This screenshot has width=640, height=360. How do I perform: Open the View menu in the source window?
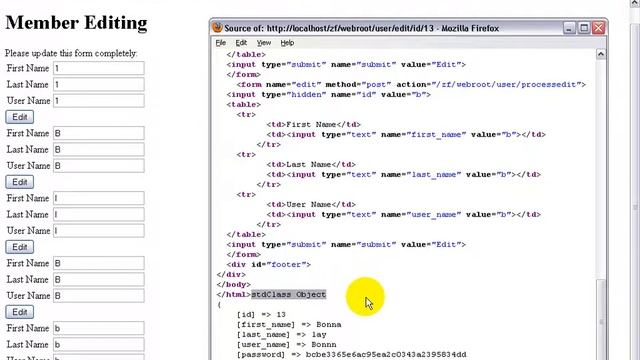pyautogui.click(x=264, y=43)
